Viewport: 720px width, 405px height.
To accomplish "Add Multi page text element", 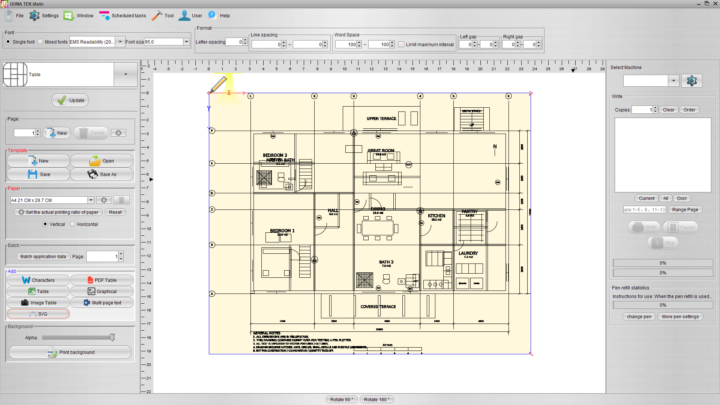I will click(x=102, y=303).
